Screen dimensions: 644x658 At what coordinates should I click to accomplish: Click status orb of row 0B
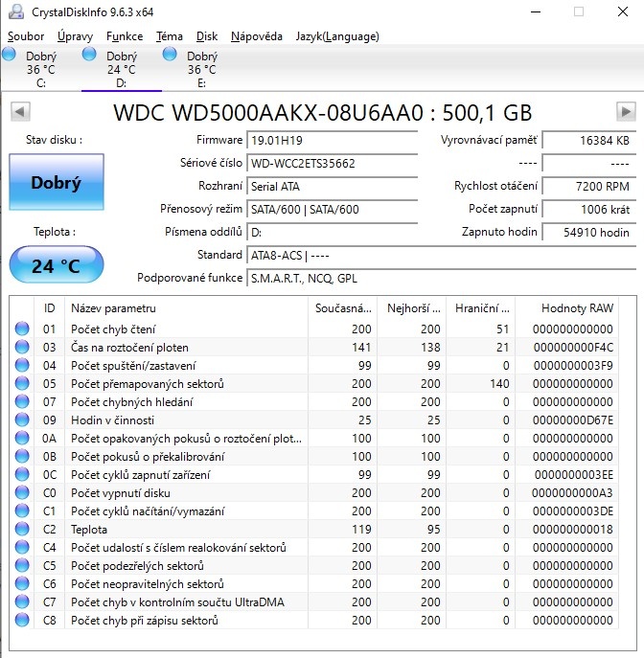tap(22, 456)
